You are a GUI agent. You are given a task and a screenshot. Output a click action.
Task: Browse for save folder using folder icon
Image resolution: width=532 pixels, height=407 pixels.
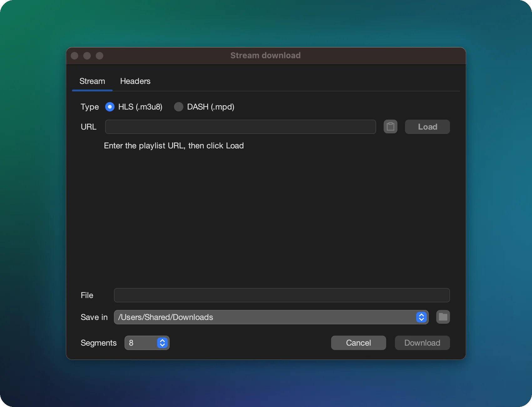[443, 317]
